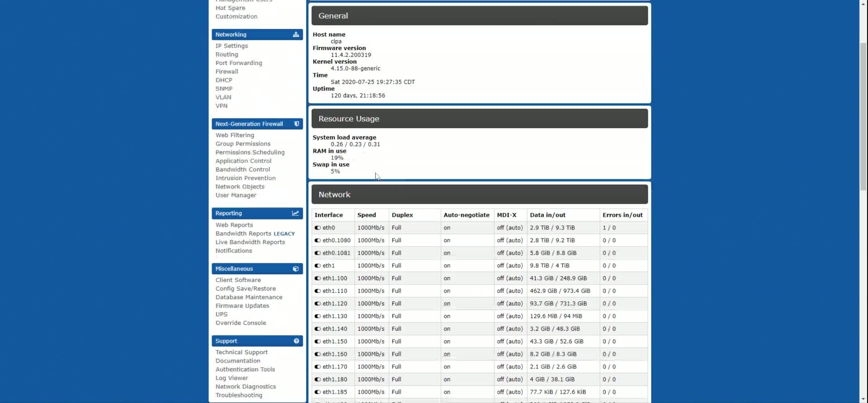Viewport: 868px width, 403px height.
Task: Open UPS settings
Action: click(222, 314)
